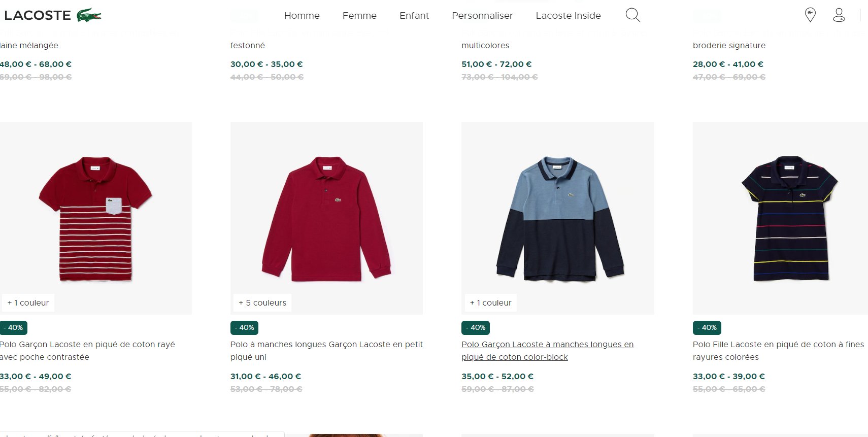View the burgundy long-sleeve polo image
The width and height of the screenshot is (868, 437).
pyautogui.click(x=326, y=218)
